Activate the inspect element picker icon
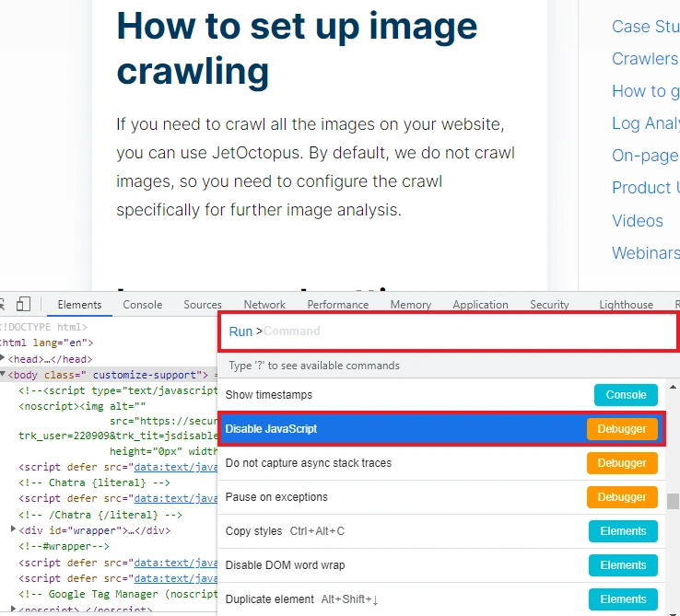 pyautogui.click(x=3, y=304)
